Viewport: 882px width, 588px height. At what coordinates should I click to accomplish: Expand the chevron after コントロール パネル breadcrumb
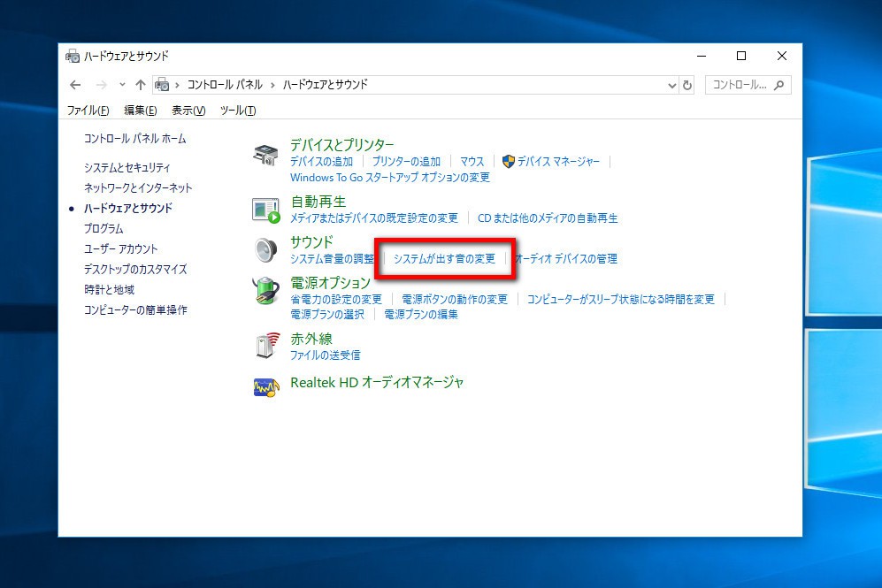pyautogui.click(x=272, y=85)
